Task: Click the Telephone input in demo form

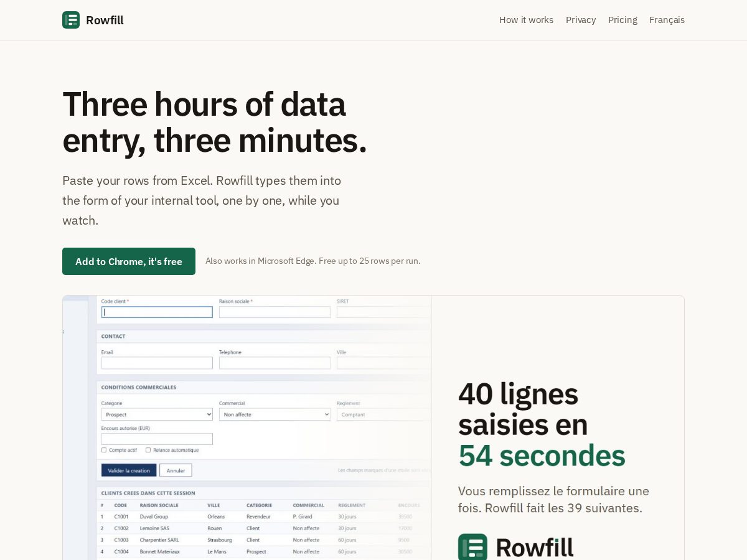Action: (x=275, y=363)
